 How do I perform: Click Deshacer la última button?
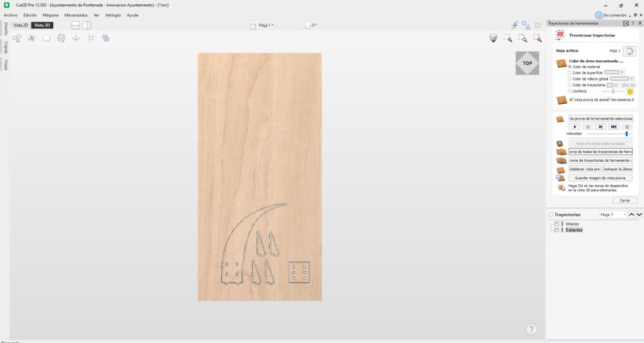617,169
